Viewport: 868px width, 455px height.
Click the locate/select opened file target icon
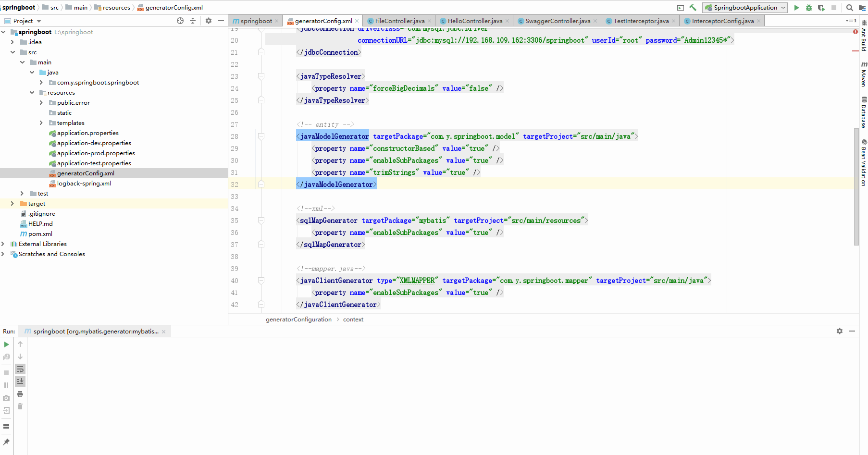coord(180,21)
